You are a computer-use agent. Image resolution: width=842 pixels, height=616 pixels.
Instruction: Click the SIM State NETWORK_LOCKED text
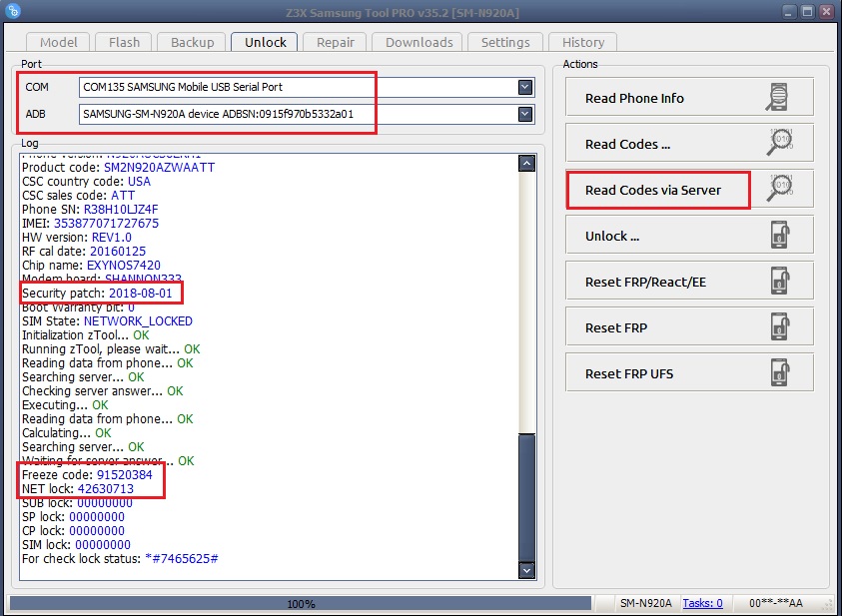[x=138, y=321]
